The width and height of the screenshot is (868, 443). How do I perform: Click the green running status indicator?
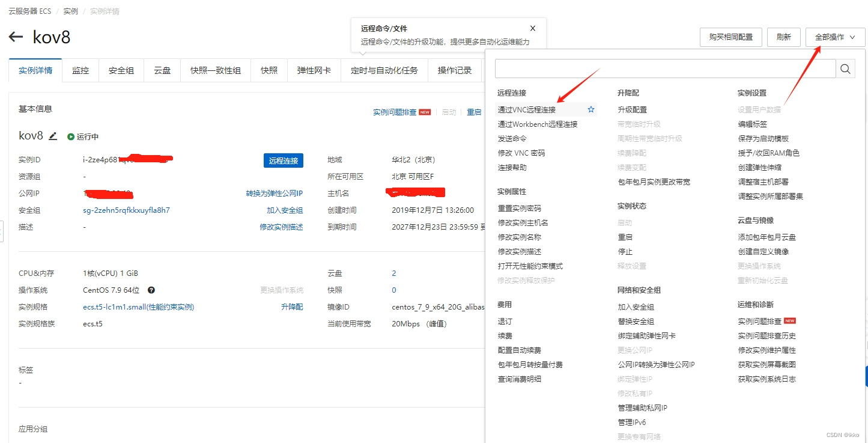click(71, 136)
